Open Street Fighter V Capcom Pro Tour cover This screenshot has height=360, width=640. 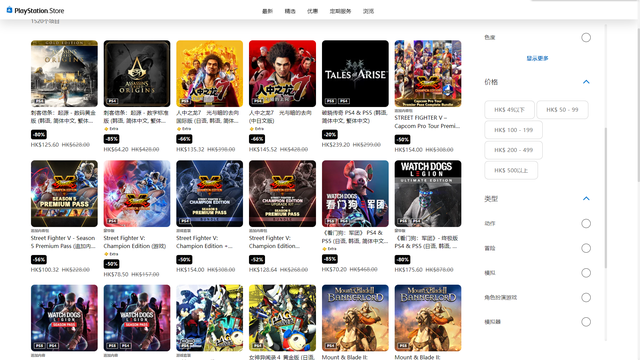click(428, 73)
